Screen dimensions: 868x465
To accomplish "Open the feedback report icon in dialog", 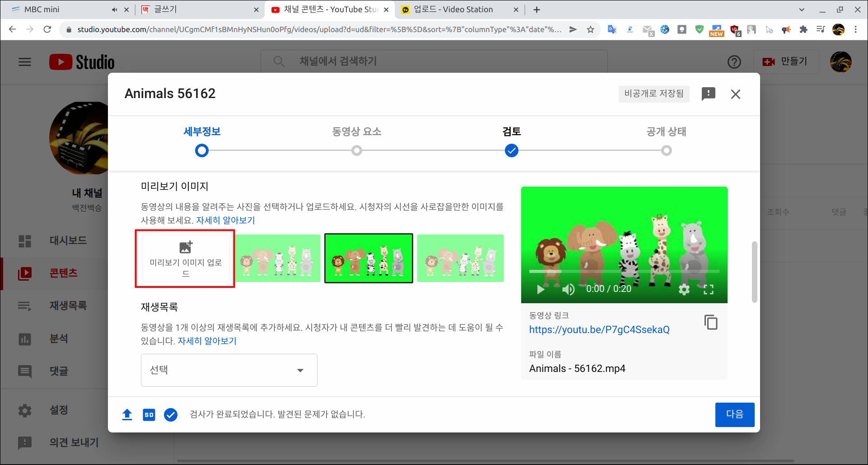I will (708, 94).
